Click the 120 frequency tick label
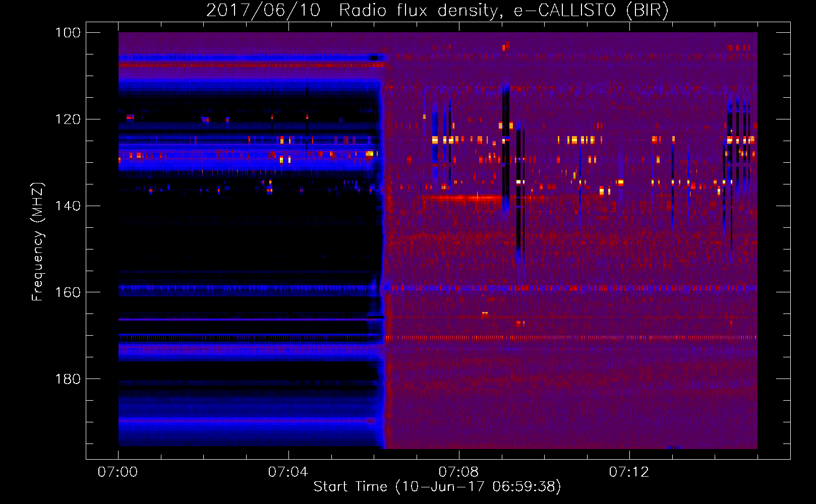This screenshot has width=816, height=504. click(68, 119)
